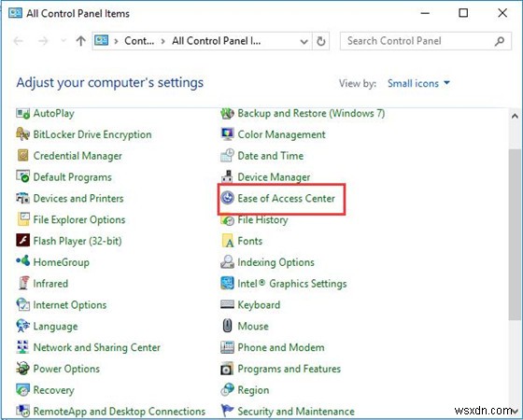The width and height of the screenshot is (523, 420).
Task: Click the vertical scrollbar thumb
Action: click(x=515, y=234)
